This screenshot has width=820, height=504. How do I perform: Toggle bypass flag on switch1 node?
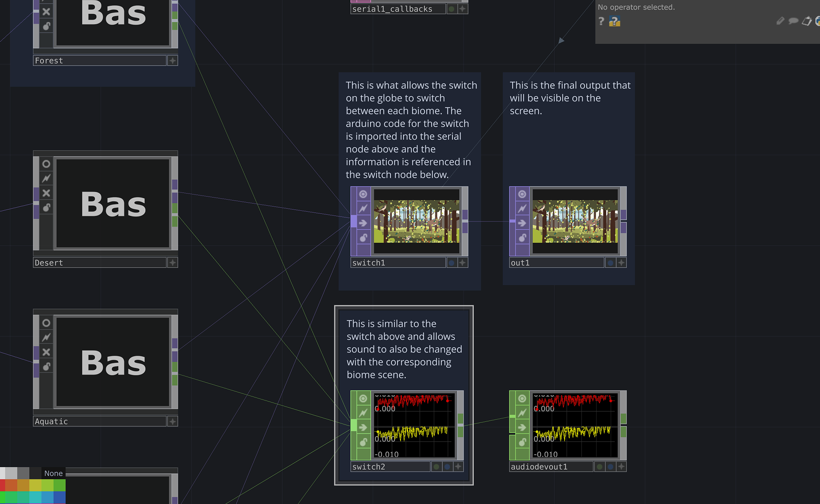pyautogui.click(x=363, y=223)
